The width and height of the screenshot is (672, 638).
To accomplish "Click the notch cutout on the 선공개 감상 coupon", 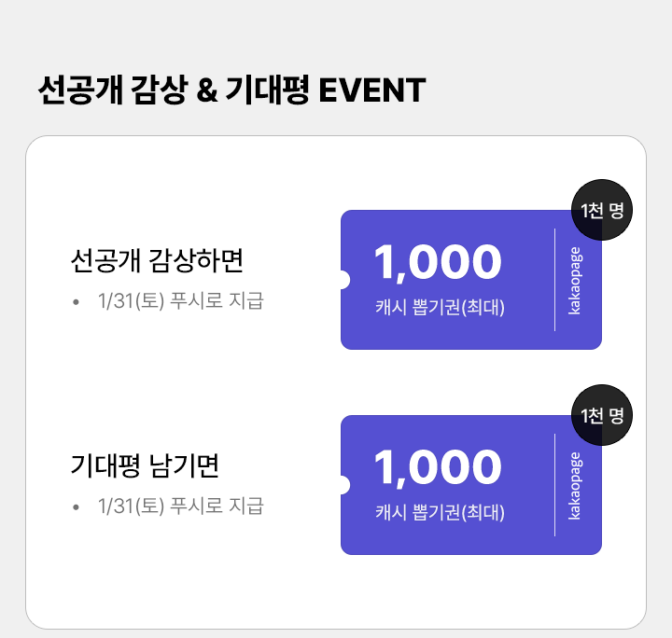I will (x=342, y=280).
